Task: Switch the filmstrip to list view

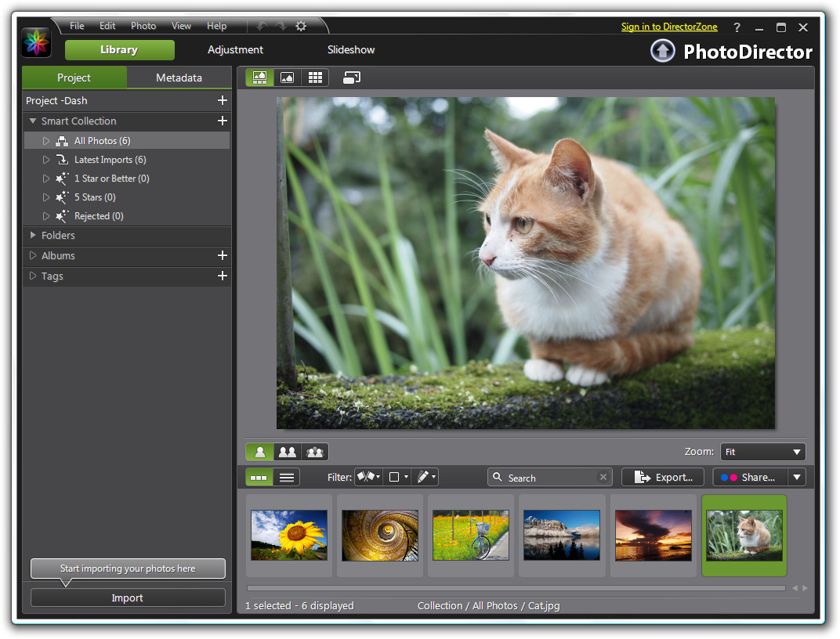Action: point(287,477)
